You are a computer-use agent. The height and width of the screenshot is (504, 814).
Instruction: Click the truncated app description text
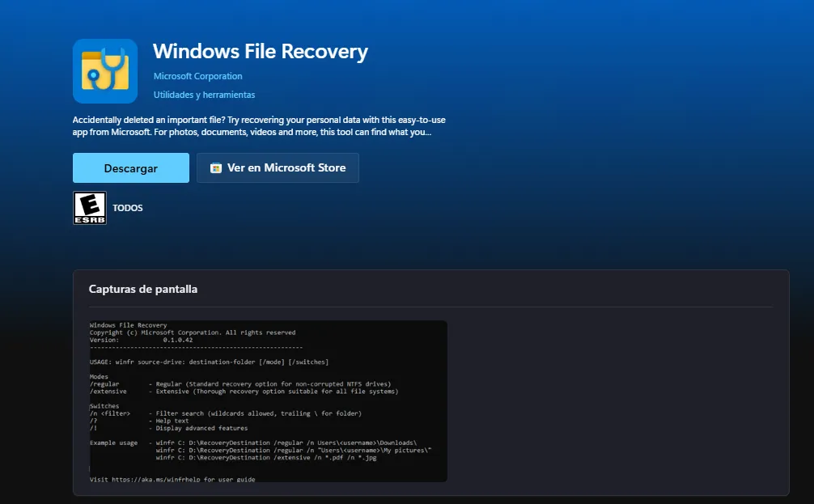point(259,126)
